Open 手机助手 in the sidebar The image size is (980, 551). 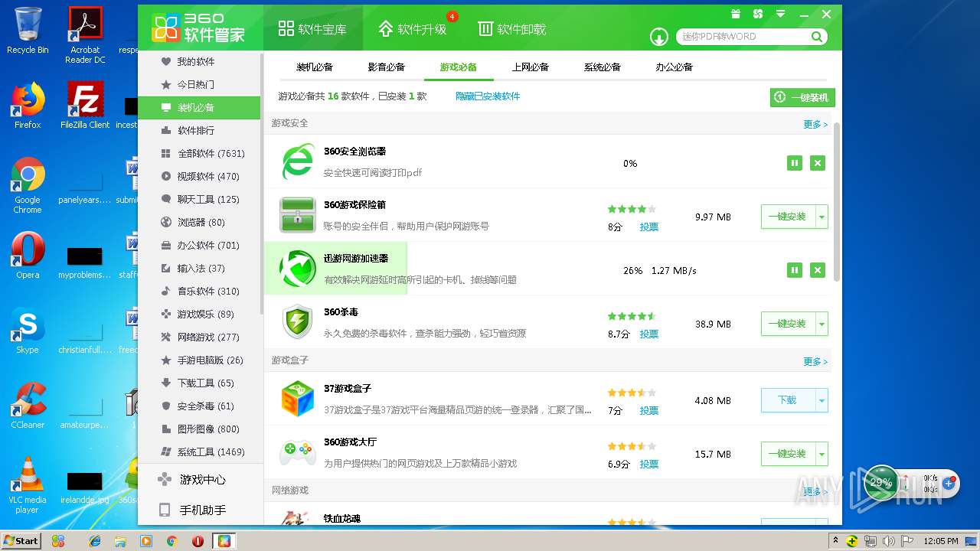(199, 510)
